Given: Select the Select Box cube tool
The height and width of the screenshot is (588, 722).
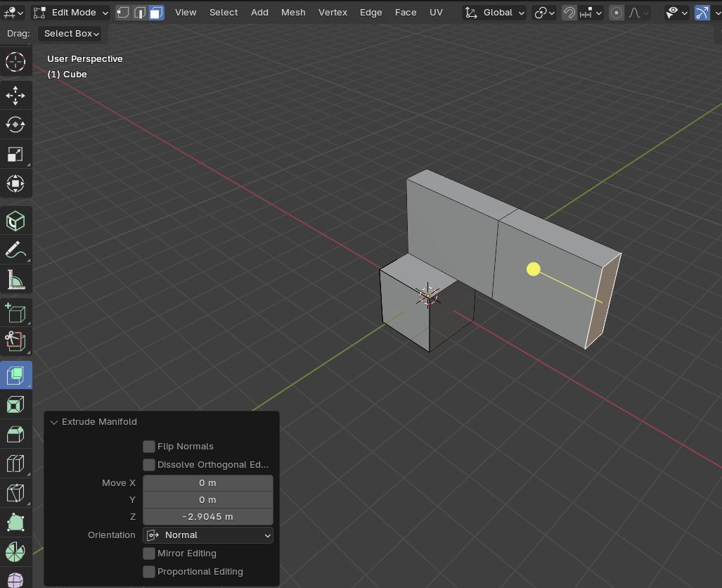Looking at the screenshot, I should pyautogui.click(x=15, y=221).
